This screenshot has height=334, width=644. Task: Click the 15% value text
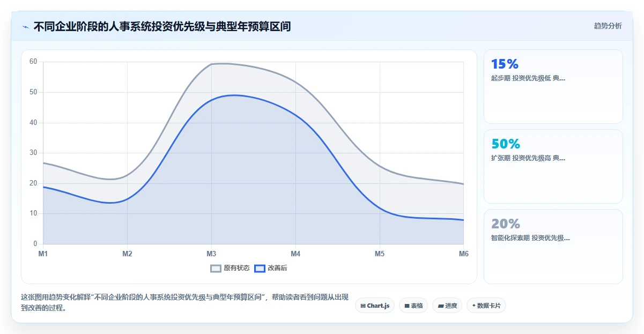505,64
